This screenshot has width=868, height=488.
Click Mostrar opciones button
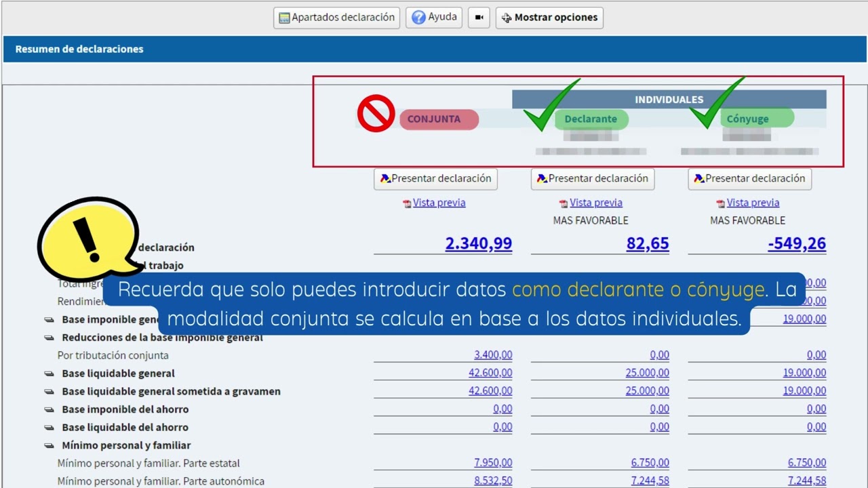point(549,18)
